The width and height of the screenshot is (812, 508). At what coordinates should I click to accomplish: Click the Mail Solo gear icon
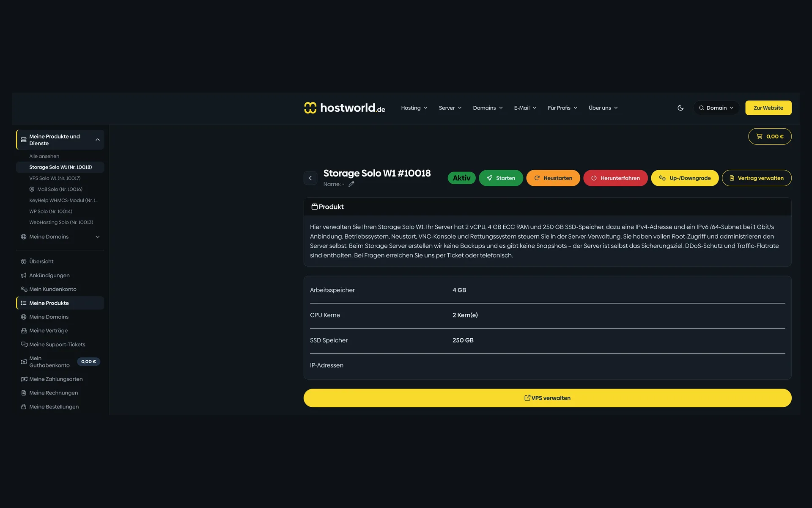point(32,189)
